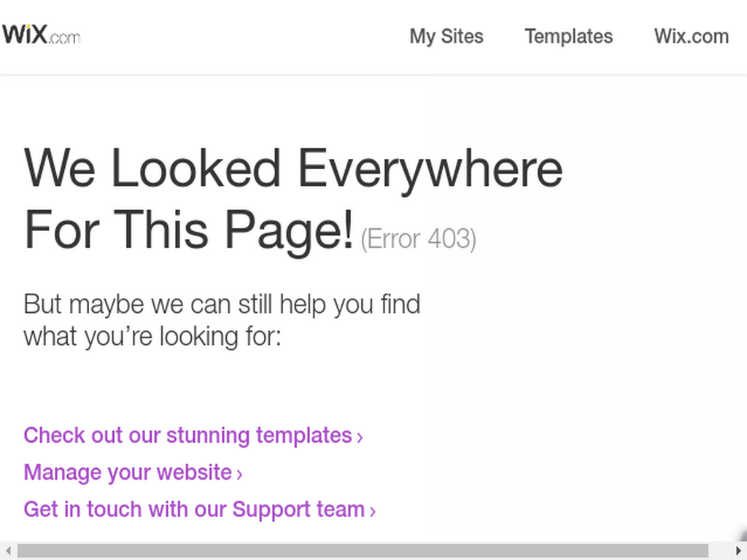Click the gray '(Error 403)' label

[418, 239]
